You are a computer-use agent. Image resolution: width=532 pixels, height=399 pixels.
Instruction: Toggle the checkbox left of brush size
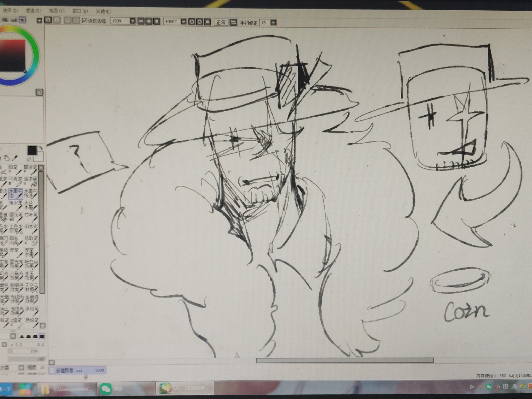(4, 344)
